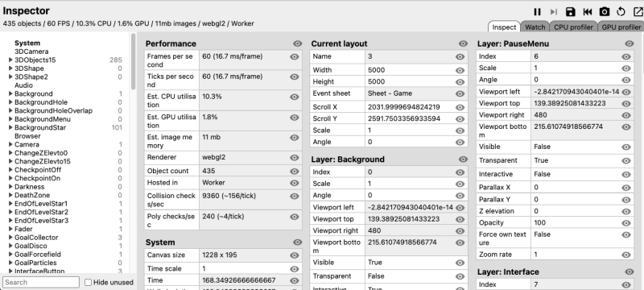Toggle the watch eye for Frames per second
The image size is (644, 290).
click(x=295, y=56)
